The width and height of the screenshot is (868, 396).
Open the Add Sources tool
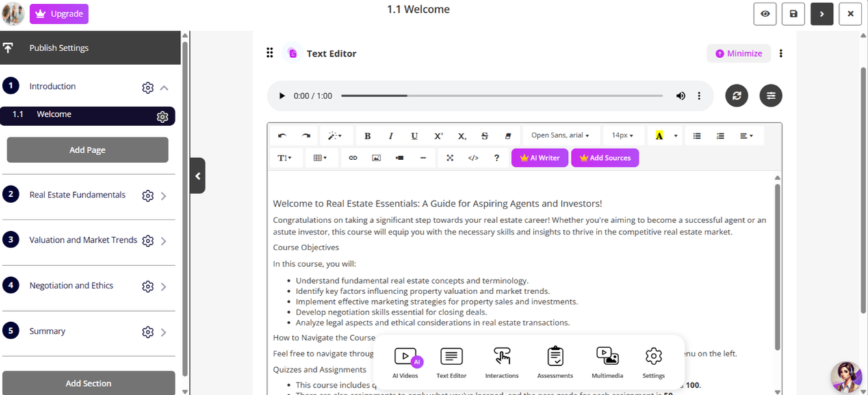tap(605, 158)
